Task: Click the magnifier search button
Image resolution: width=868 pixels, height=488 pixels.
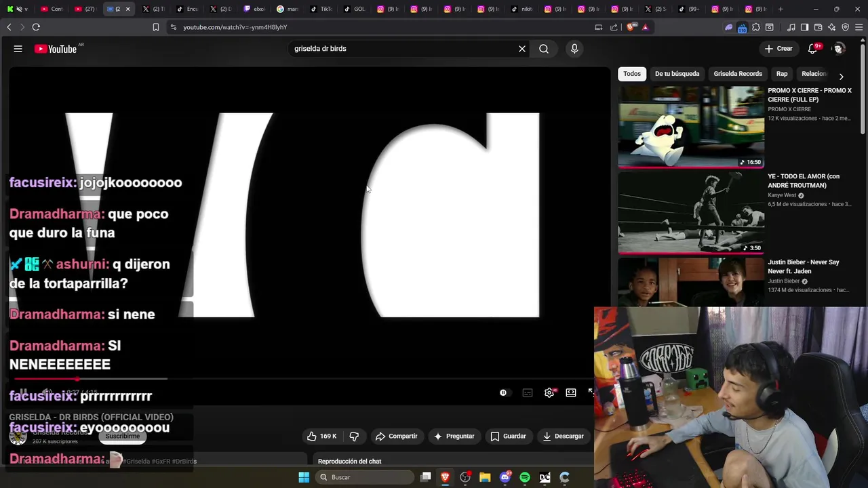Action: tap(544, 49)
